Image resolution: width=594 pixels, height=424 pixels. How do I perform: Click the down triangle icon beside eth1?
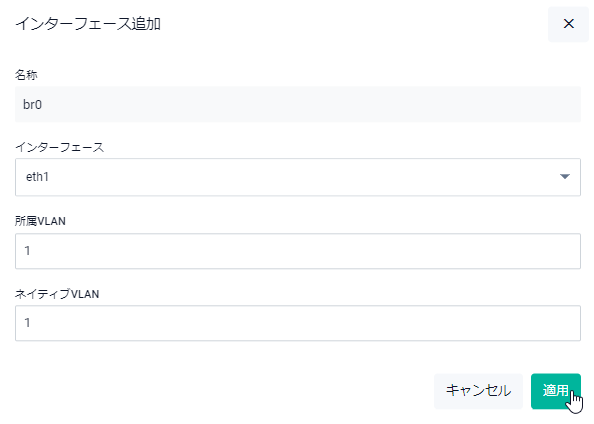coord(564,177)
